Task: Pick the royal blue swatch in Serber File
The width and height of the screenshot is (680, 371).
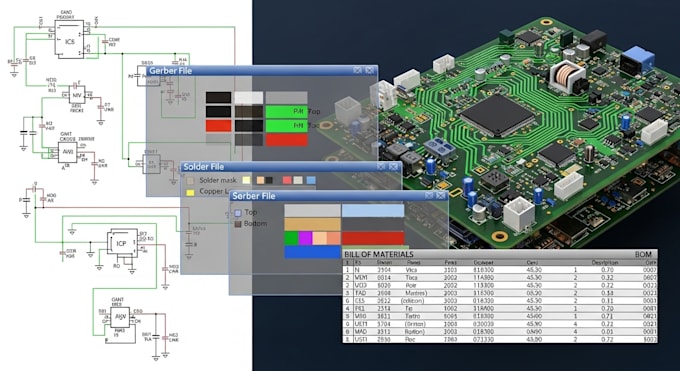Action: (312, 252)
